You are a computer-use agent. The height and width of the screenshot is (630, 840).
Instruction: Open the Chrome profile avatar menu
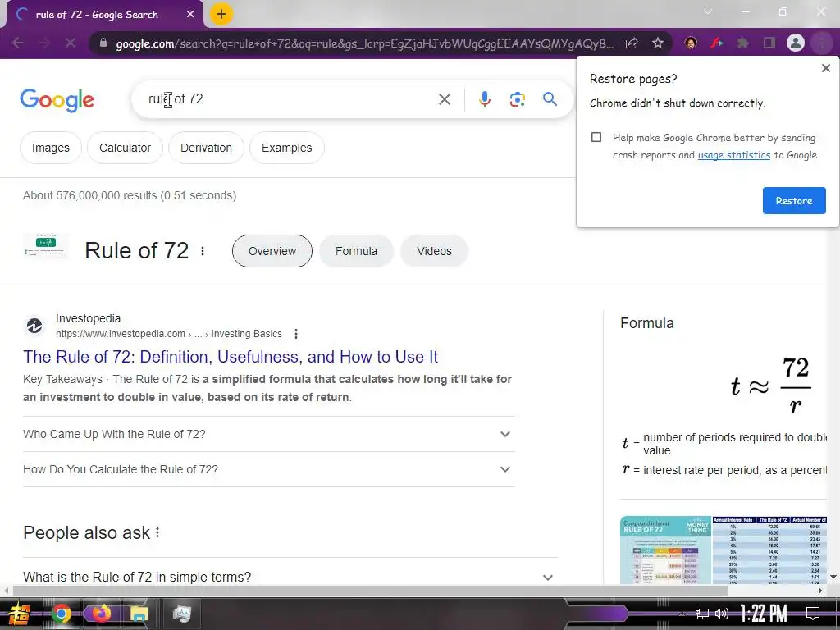[796, 43]
